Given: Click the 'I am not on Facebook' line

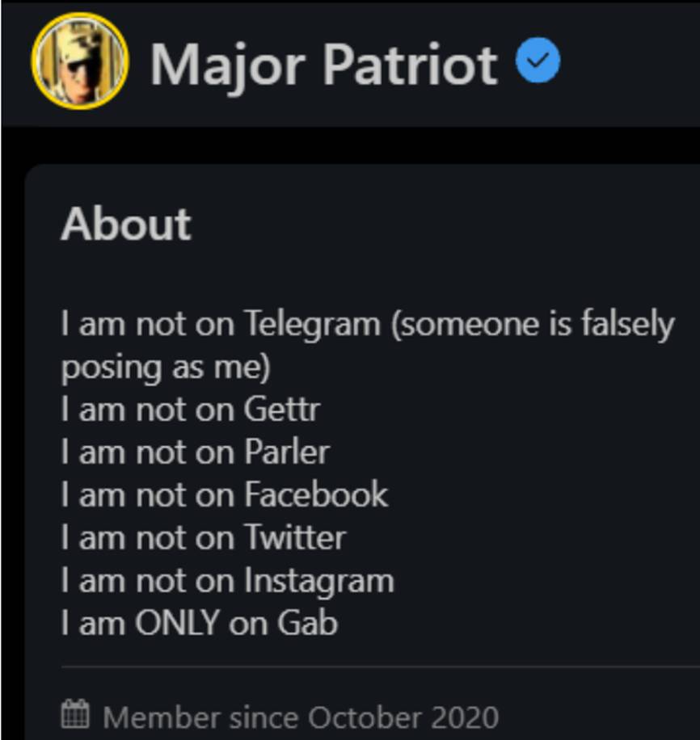Looking at the screenshot, I should 225,495.
